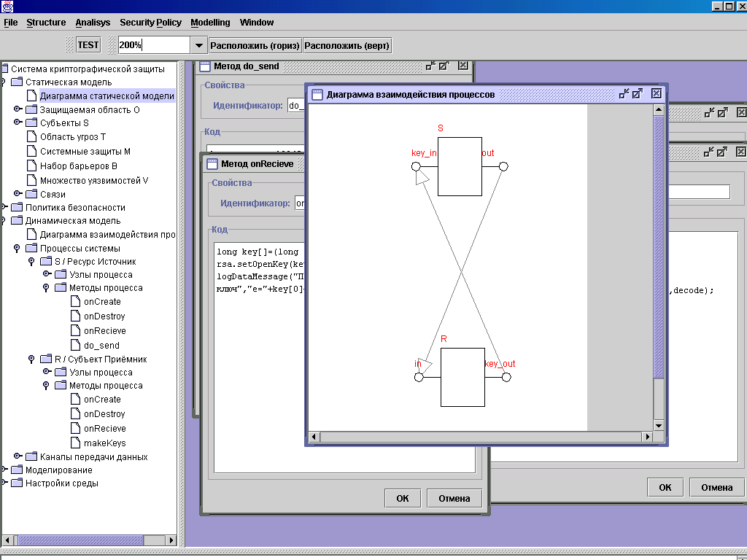747x560 pixels.
Task: Click the Политика безопасности folder icon
Action: [17, 208]
